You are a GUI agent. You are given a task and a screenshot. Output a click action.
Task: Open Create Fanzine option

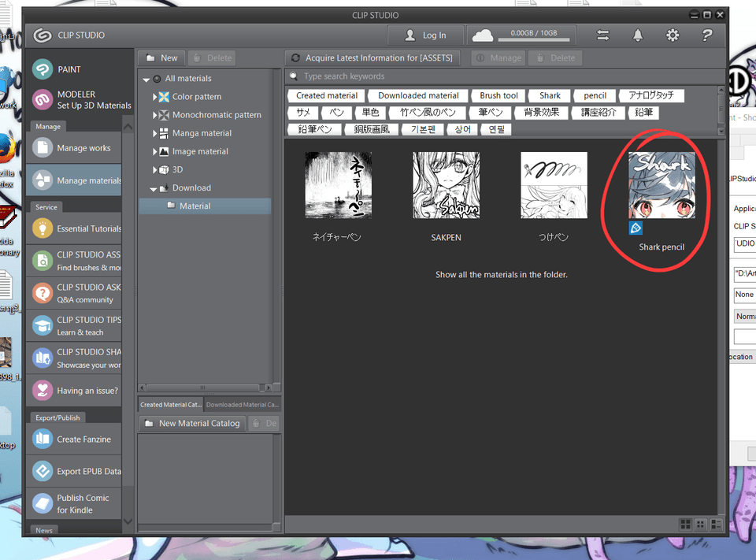coord(74,439)
